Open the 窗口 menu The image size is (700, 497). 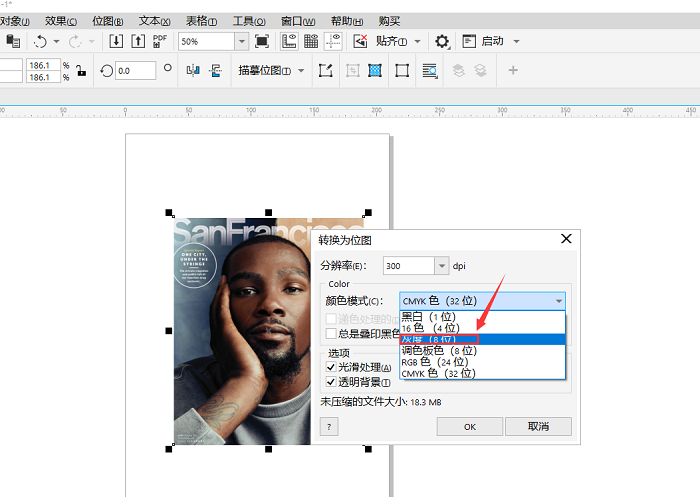(x=298, y=21)
